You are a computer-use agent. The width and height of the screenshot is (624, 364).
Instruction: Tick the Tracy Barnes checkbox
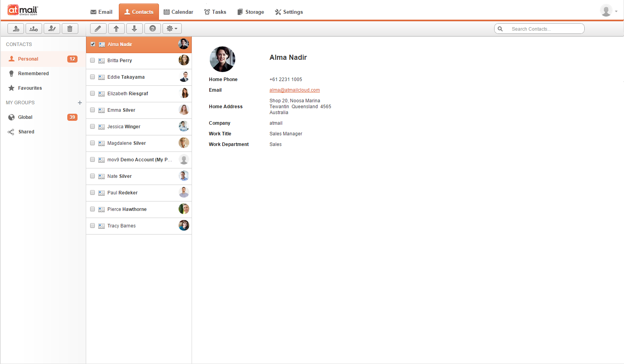(92, 226)
